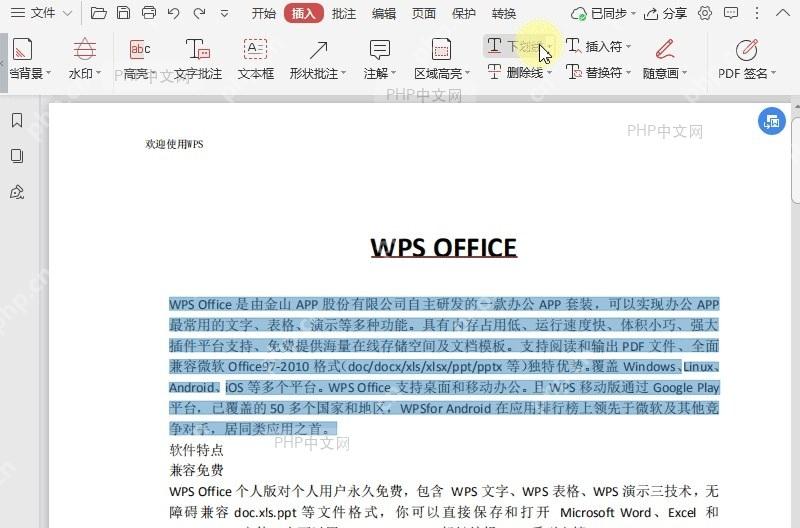
Task: Expand the 水印 dropdown arrow
Action: 98,73
